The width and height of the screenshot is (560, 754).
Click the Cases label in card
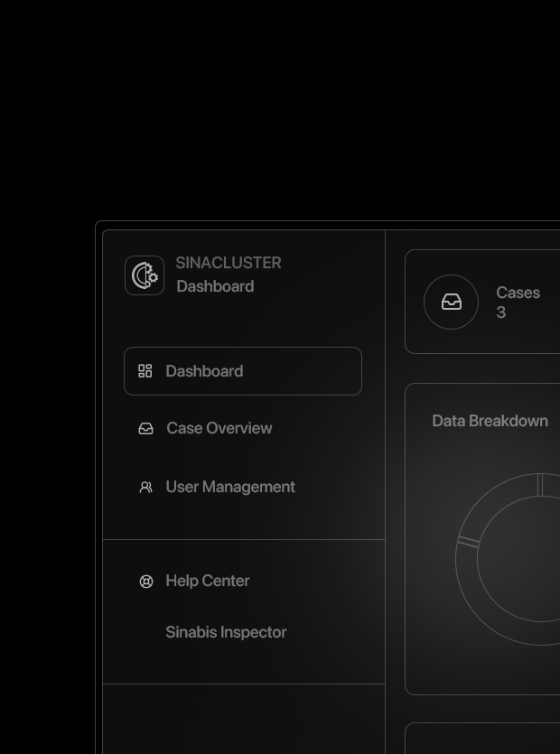coord(518,293)
